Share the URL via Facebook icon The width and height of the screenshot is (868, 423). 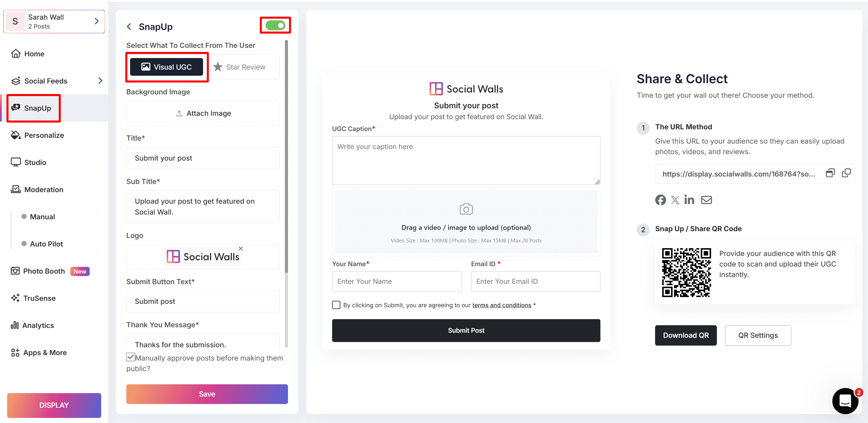coord(660,200)
